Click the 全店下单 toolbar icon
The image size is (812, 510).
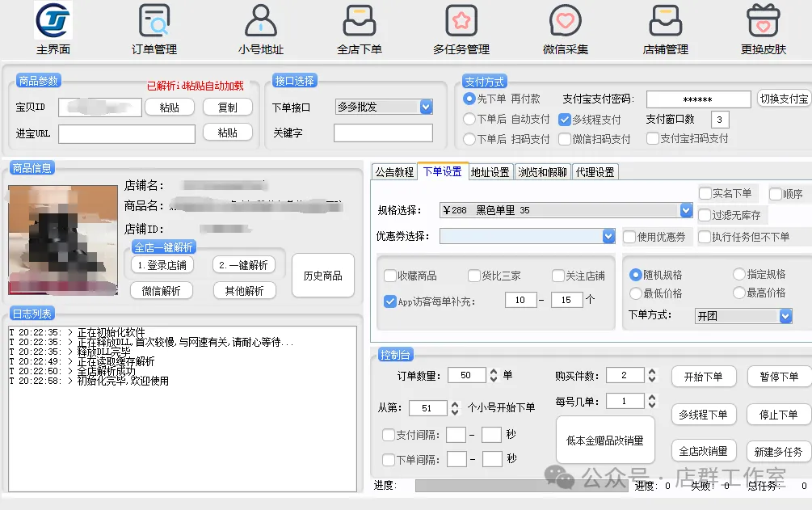[360, 22]
